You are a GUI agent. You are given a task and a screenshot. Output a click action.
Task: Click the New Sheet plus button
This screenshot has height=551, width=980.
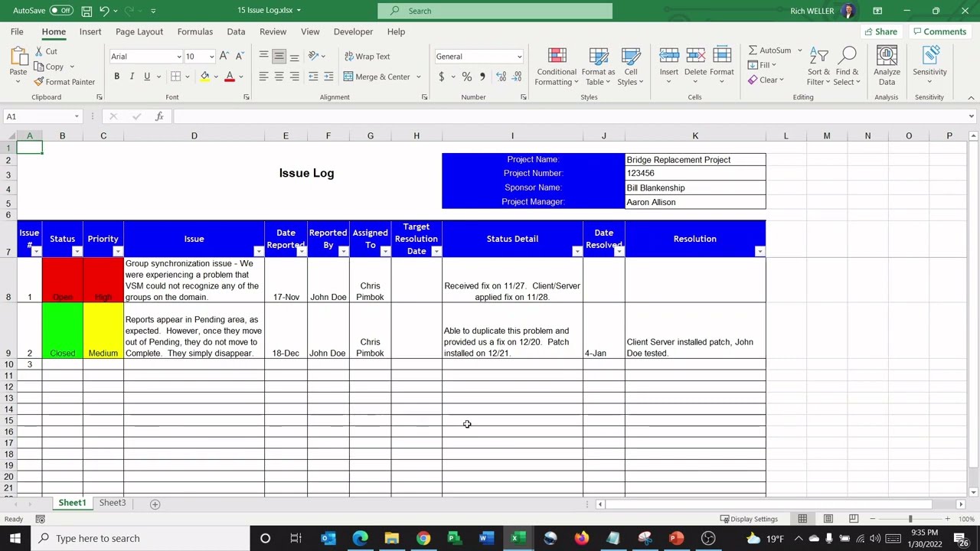click(x=155, y=504)
